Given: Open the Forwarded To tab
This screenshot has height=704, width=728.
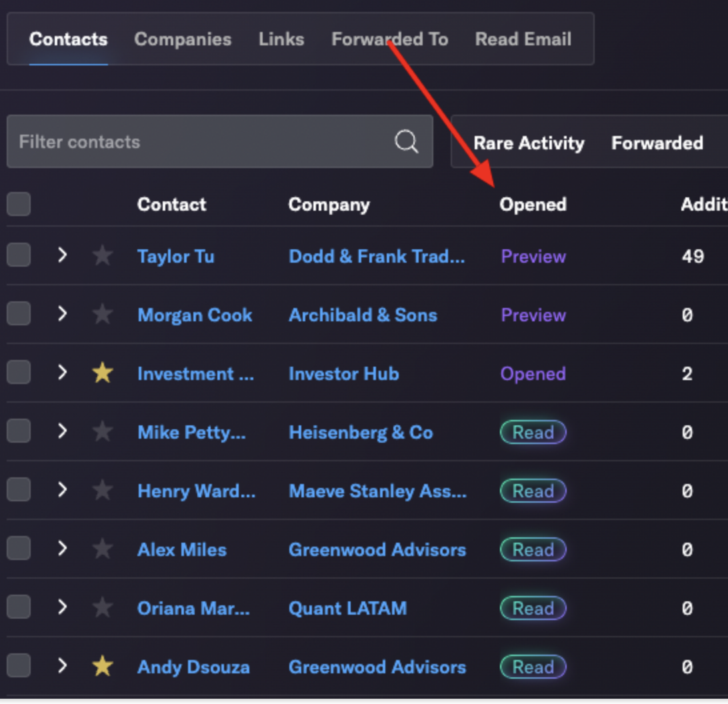Looking at the screenshot, I should [x=390, y=39].
